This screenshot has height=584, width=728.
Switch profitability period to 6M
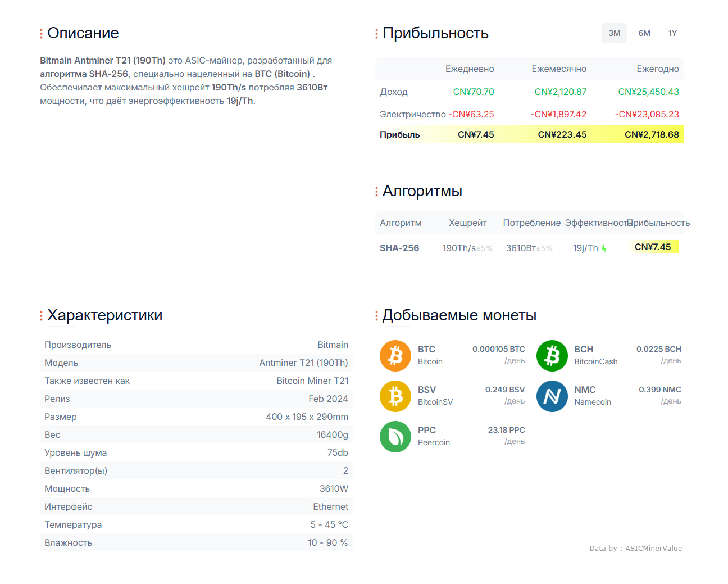pos(644,33)
